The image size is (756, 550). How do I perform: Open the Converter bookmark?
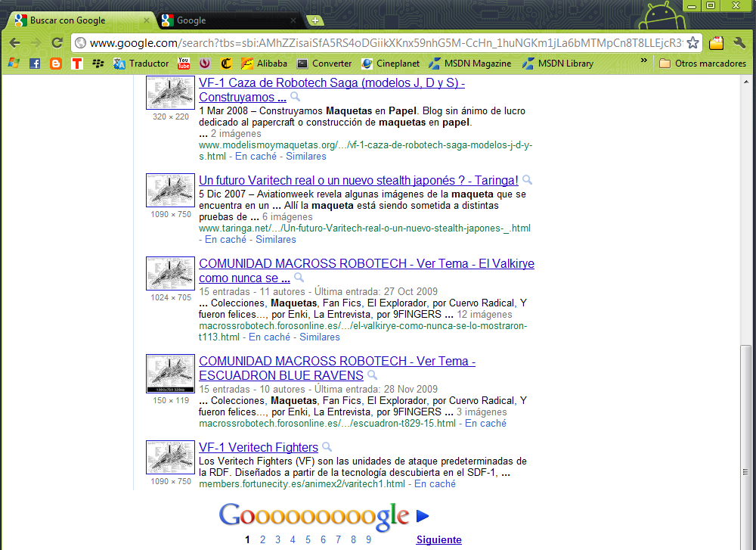[324, 64]
